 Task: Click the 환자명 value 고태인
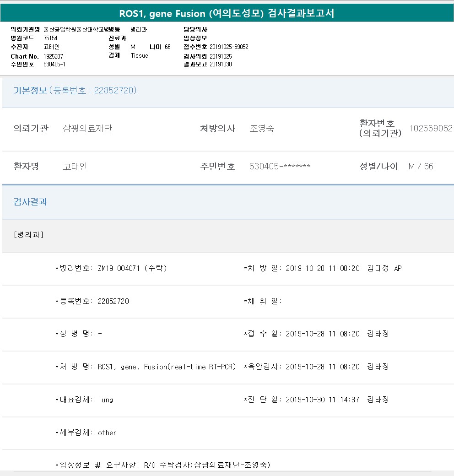coord(75,167)
